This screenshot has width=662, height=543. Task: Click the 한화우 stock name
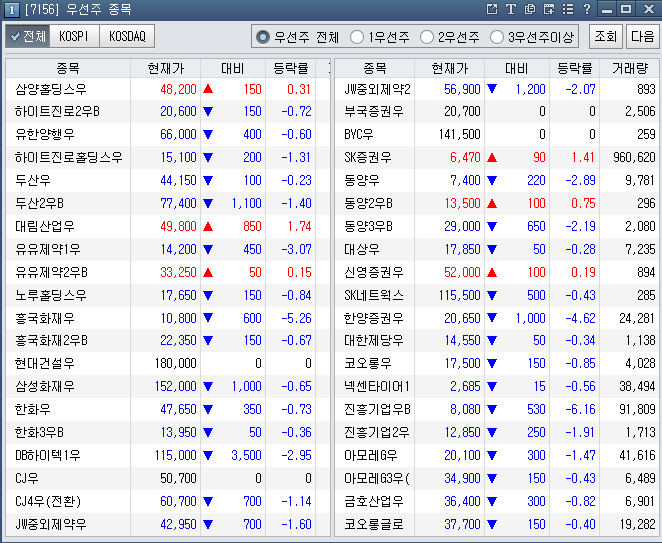click(x=33, y=409)
